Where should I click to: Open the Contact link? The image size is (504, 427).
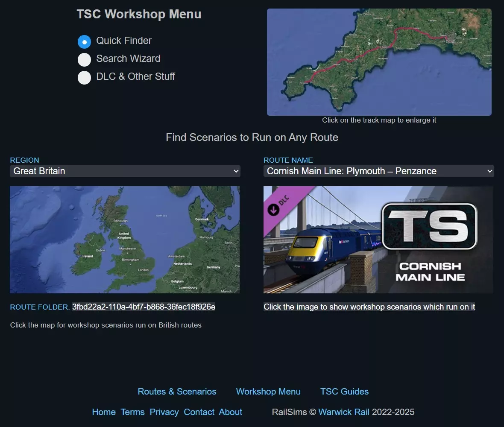click(199, 412)
